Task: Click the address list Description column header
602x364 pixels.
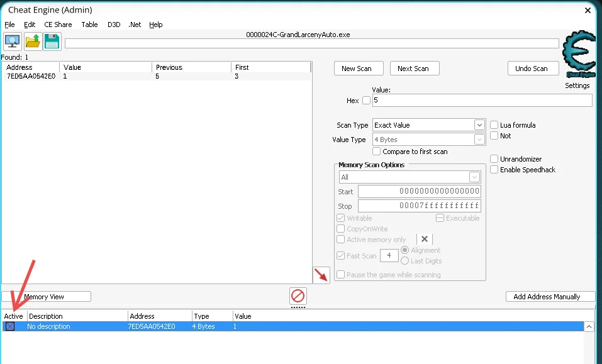Action: pyautogui.click(x=77, y=316)
